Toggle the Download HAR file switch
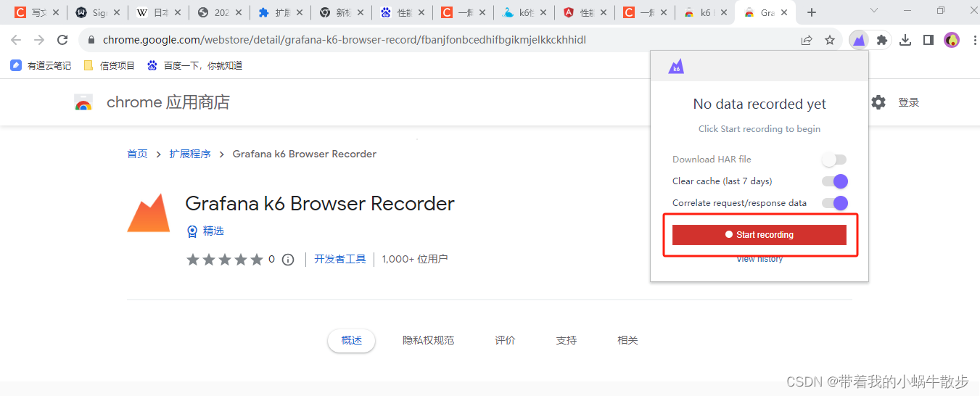 pyautogui.click(x=834, y=160)
